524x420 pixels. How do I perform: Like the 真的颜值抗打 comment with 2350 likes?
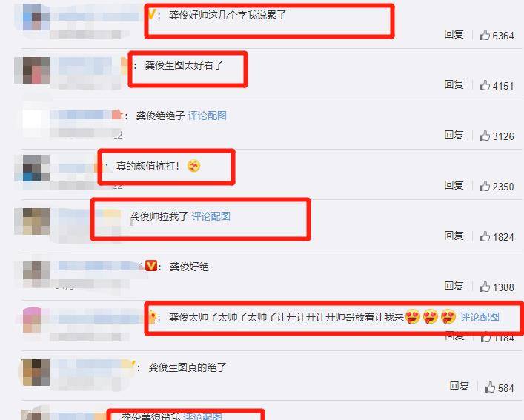485,186
